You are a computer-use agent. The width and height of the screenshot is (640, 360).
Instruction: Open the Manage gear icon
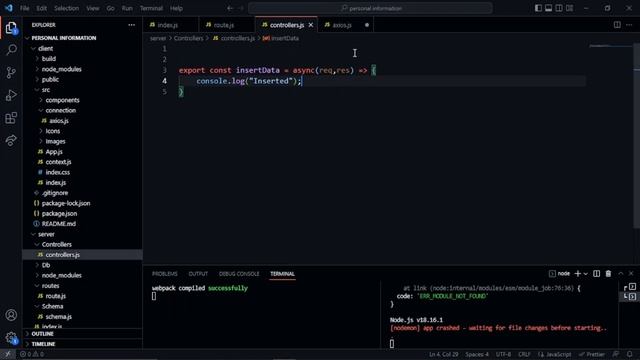click(x=11, y=338)
